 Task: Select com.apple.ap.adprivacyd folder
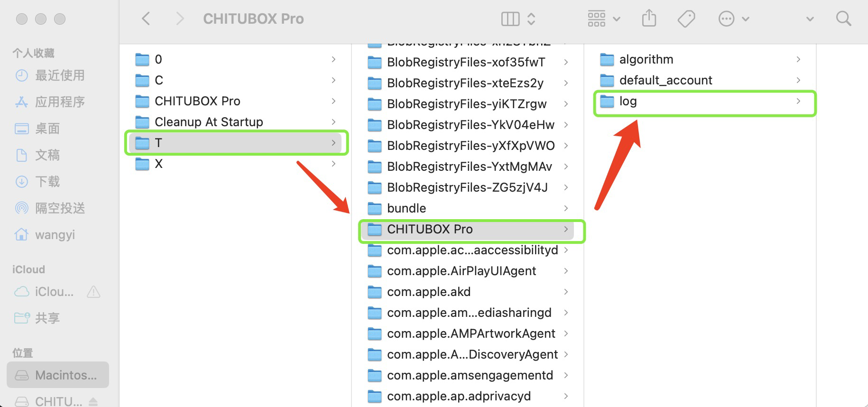coord(468,396)
